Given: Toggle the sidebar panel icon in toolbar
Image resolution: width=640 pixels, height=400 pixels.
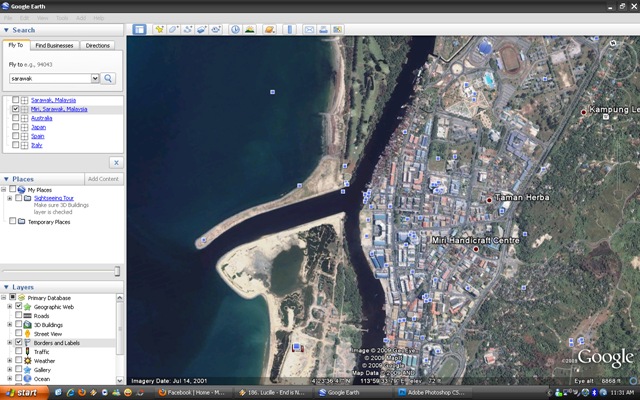Looking at the screenshot, I should 139,29.
